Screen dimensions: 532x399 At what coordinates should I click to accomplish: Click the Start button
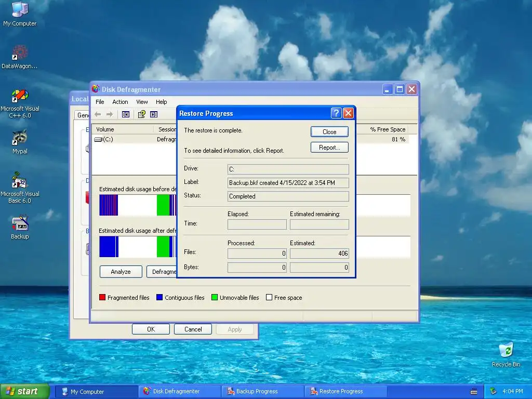[x=25, y=392]
